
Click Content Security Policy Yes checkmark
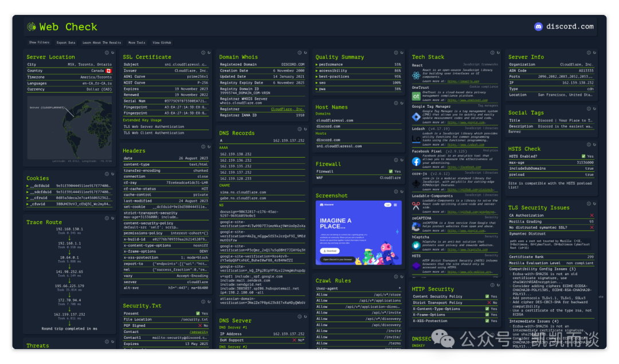tap(487, 296)
